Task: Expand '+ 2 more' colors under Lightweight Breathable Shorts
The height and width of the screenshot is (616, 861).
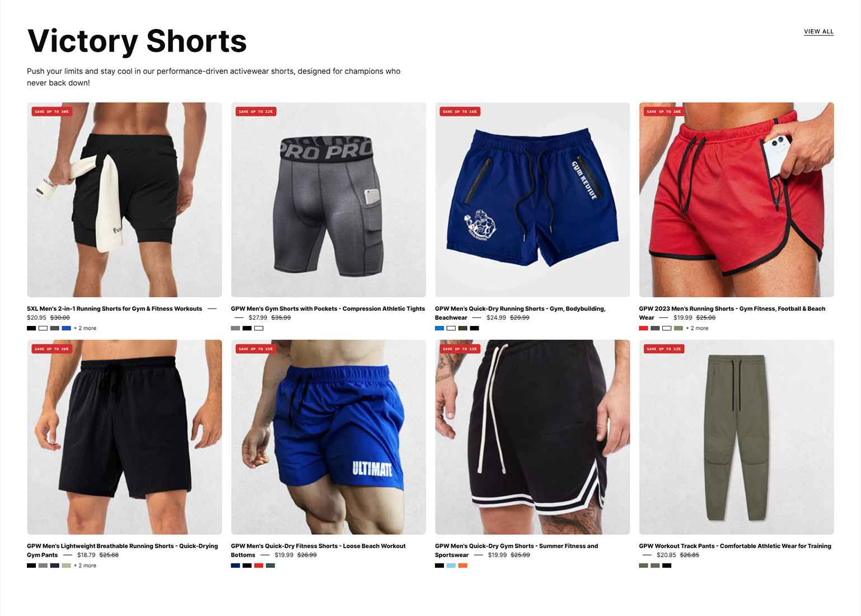Action: 85,566
